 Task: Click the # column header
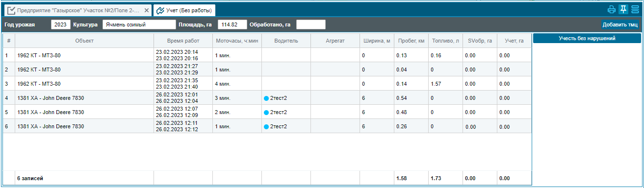[9, 41]
